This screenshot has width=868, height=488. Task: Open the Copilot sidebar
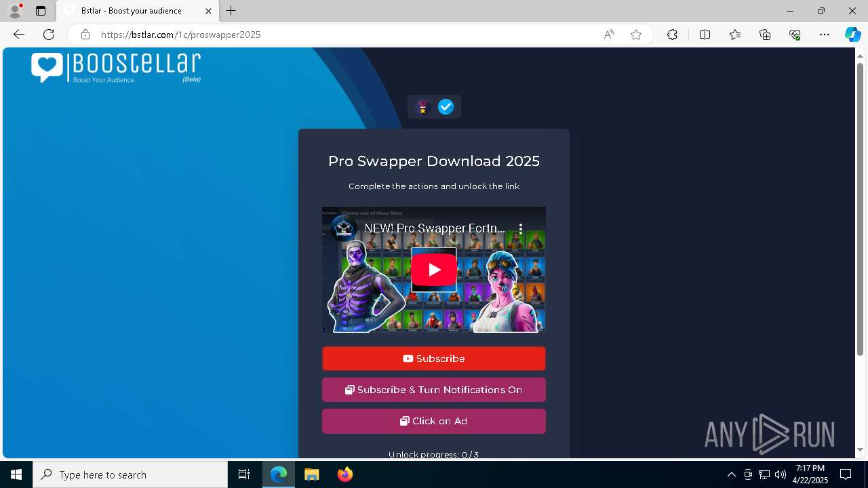pos(852,35)
